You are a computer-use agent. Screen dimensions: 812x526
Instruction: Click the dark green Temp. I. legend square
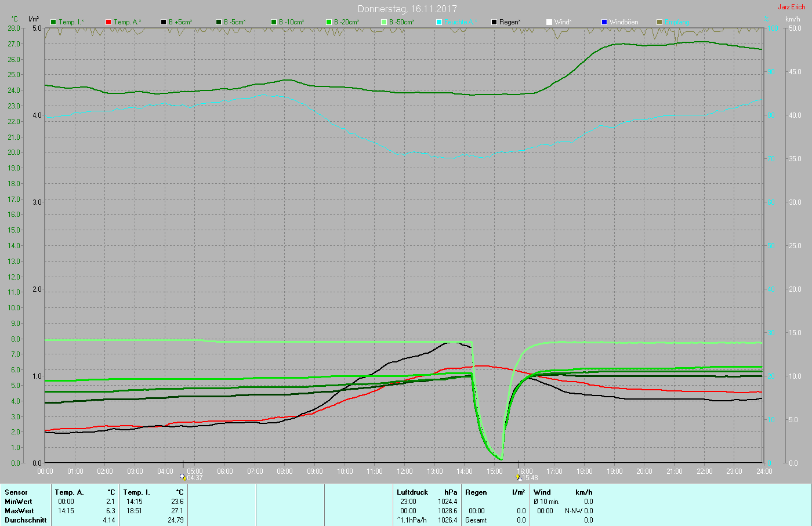[x=53, y=22]
